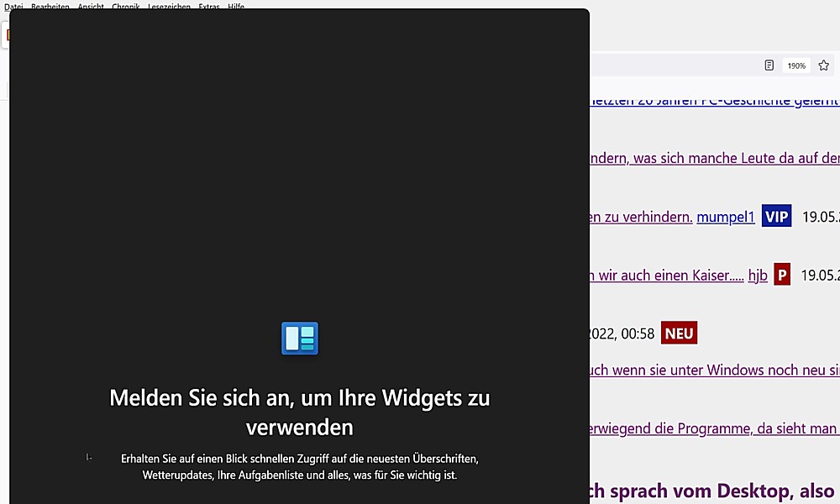This screenshot has height=504, width=840.
Task: Click the date text next to the P badge
Action: coord(820,276)
